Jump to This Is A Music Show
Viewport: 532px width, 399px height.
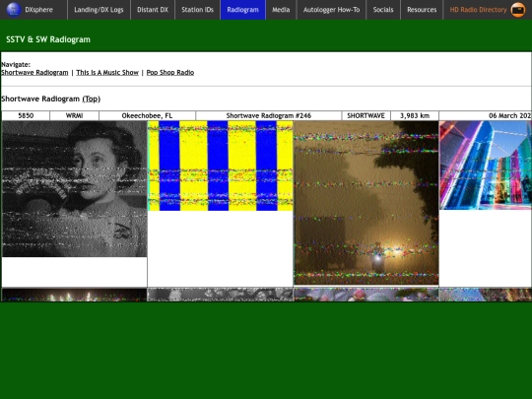click(x=107, y=72)
